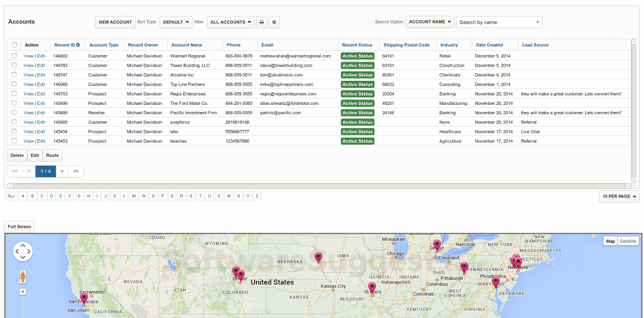Click the circular icon button beside print

pos(273,22)
